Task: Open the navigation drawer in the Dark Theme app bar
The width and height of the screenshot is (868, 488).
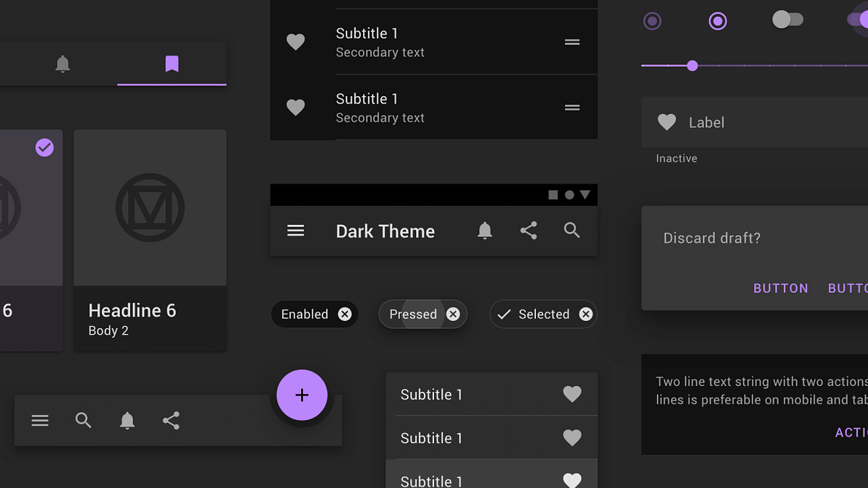Action: (295, 230)
